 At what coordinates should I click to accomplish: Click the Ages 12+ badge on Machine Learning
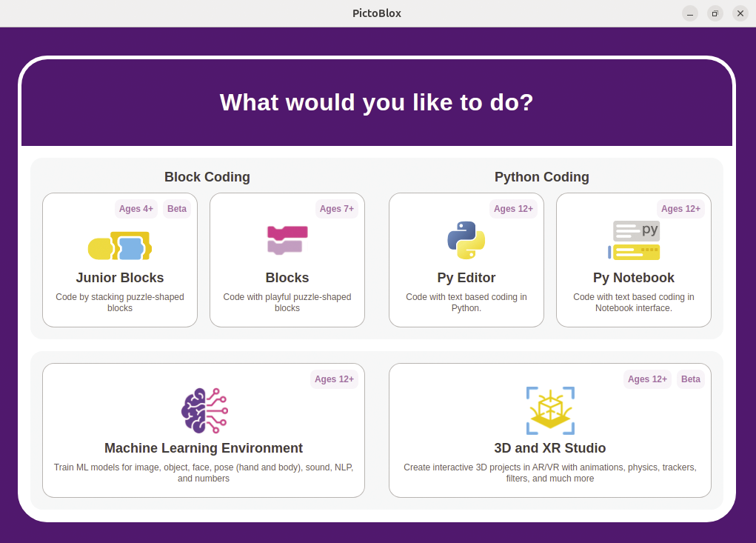pos(334,379)
